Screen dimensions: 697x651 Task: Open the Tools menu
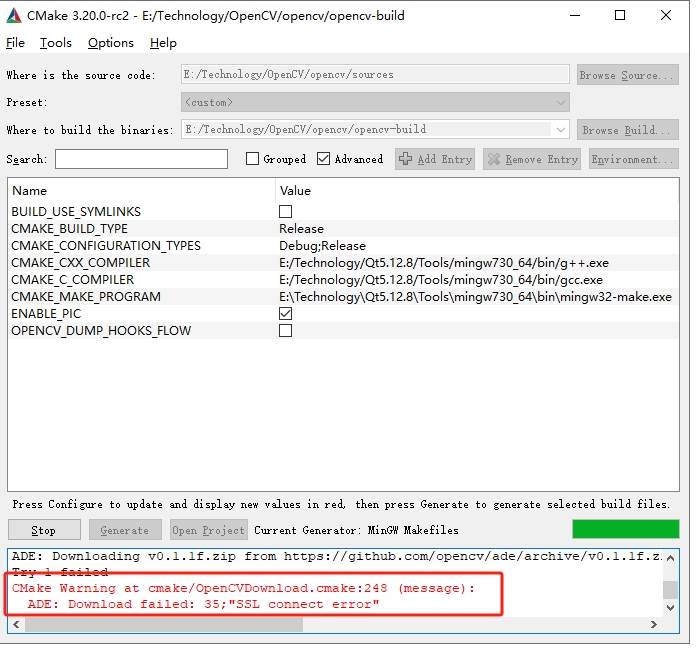click(56, 43)
